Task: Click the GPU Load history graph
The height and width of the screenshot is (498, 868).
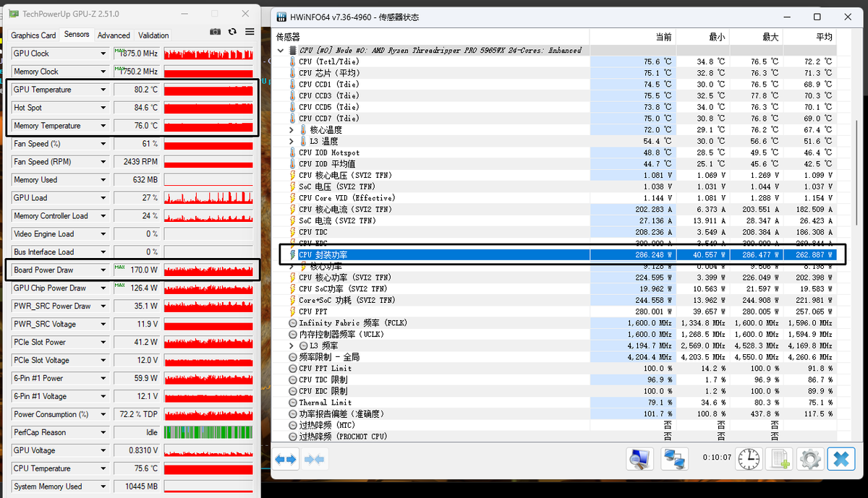Action: pyautogui.click(x=208, y=198)
